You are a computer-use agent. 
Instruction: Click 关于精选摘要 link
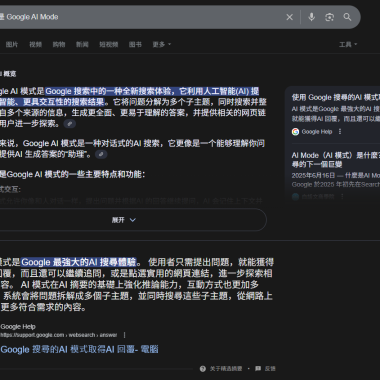[226, 369]
